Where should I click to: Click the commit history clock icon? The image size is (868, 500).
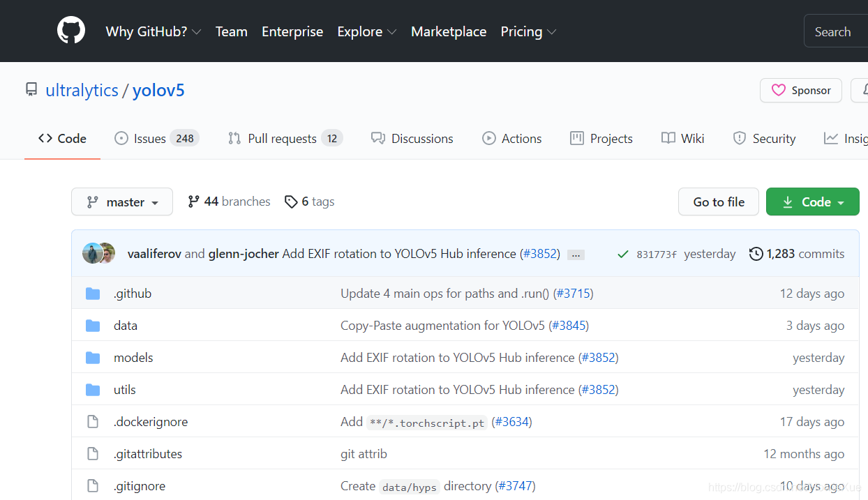756,254
